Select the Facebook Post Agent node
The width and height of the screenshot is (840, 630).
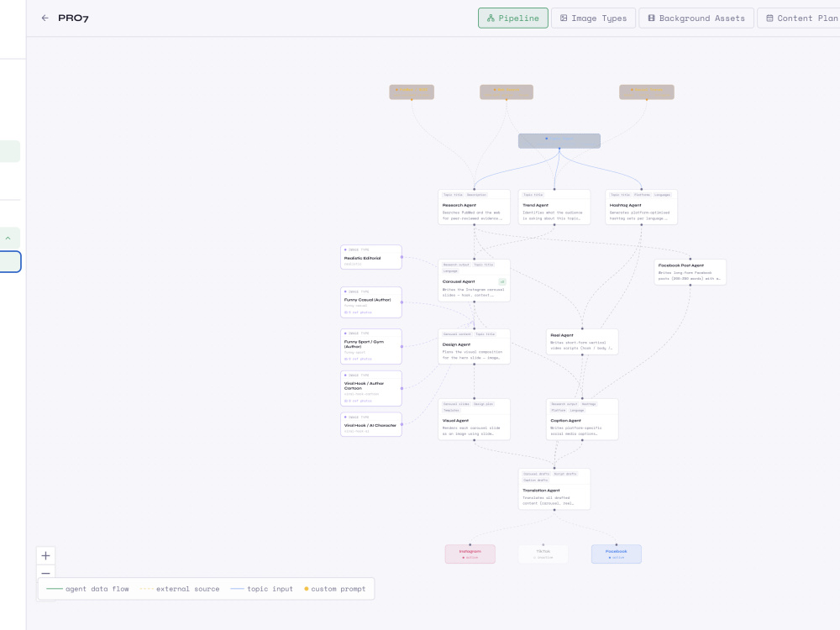pyautogui.click(x=690, y=272)
